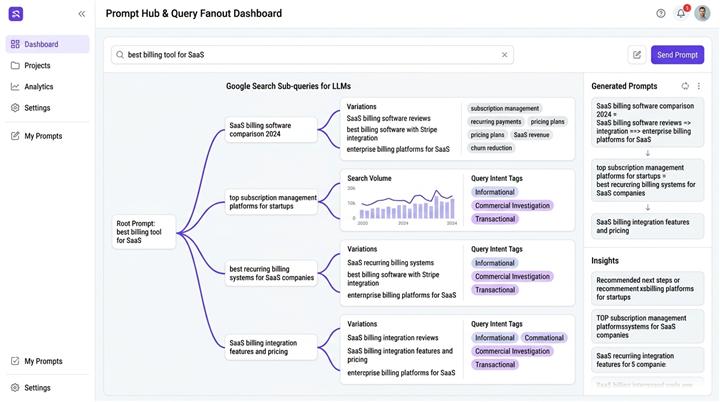The height and width of the screenshot is (402, 720).
Task: Refresh the Generated Prompts list
Action: (685, 86)
